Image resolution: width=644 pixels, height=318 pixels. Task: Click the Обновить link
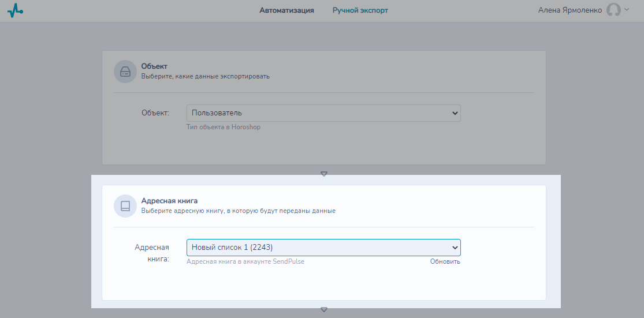point(445,262)
